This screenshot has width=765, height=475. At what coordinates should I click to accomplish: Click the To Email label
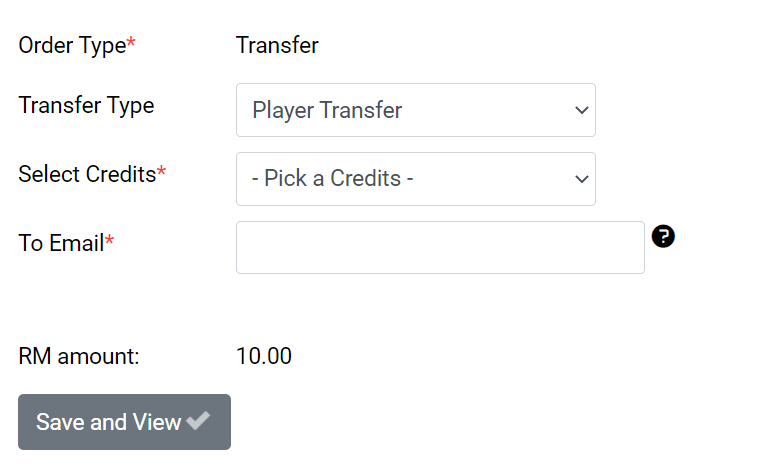(61, 243)
